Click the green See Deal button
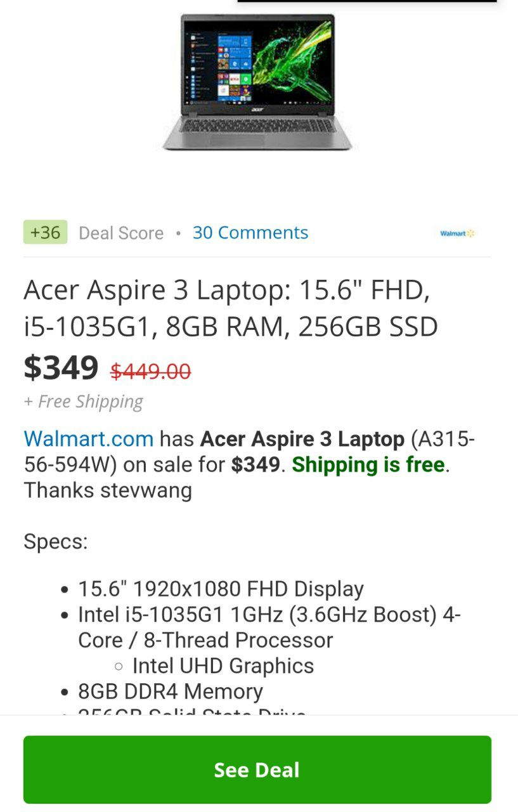 tap(257, 769)
